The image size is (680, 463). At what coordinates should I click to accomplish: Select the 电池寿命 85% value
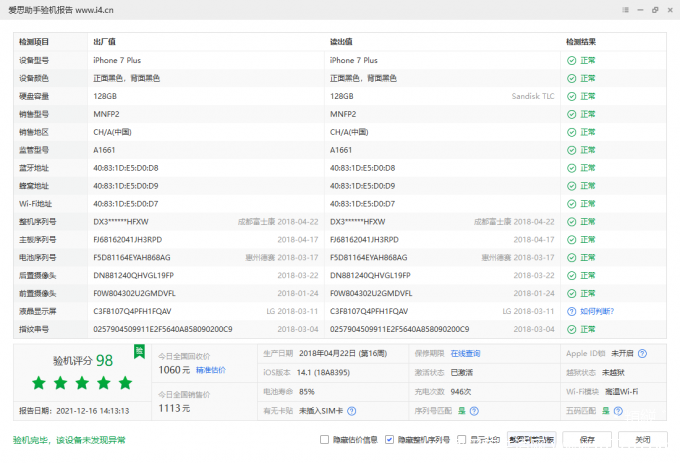point(307,391)
